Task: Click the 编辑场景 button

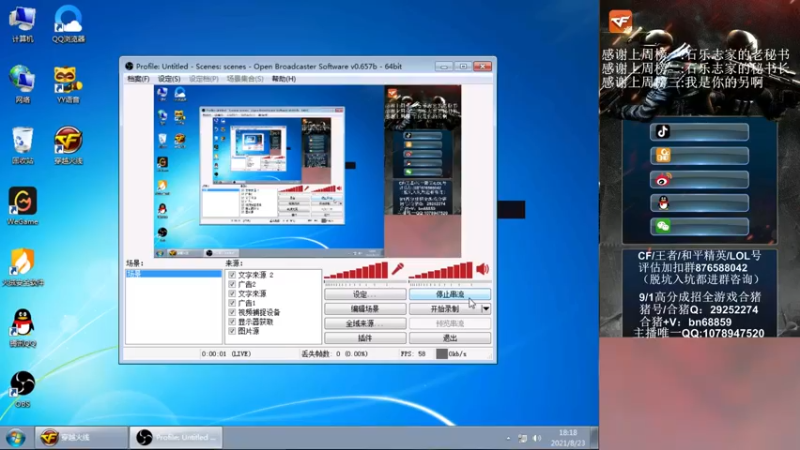Action: coord(365,309)
